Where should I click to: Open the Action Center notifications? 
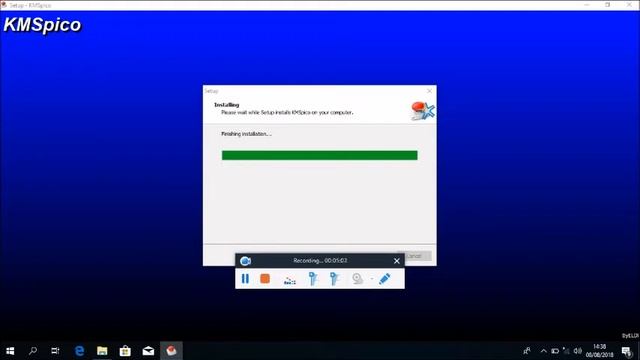(x=627, y=351)
